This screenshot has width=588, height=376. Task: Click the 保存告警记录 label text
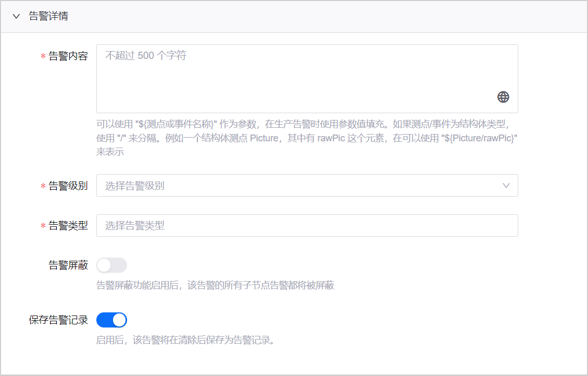(x=58, y=320)
